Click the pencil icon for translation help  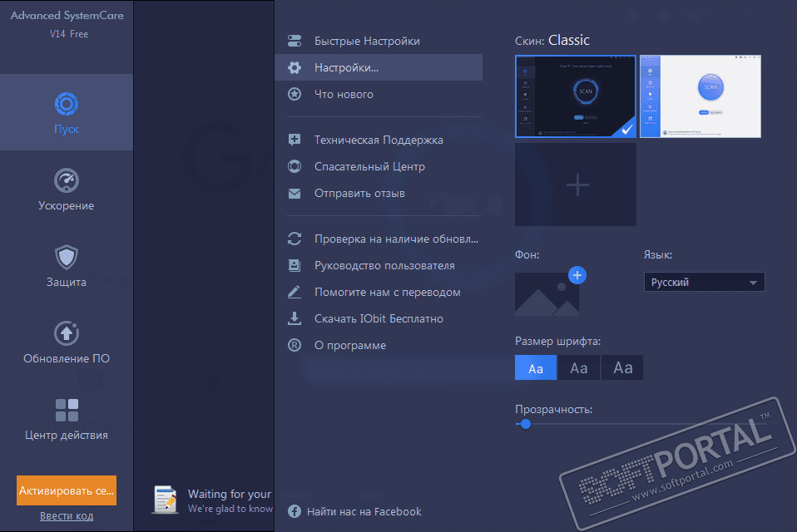(x=295, y=292)
